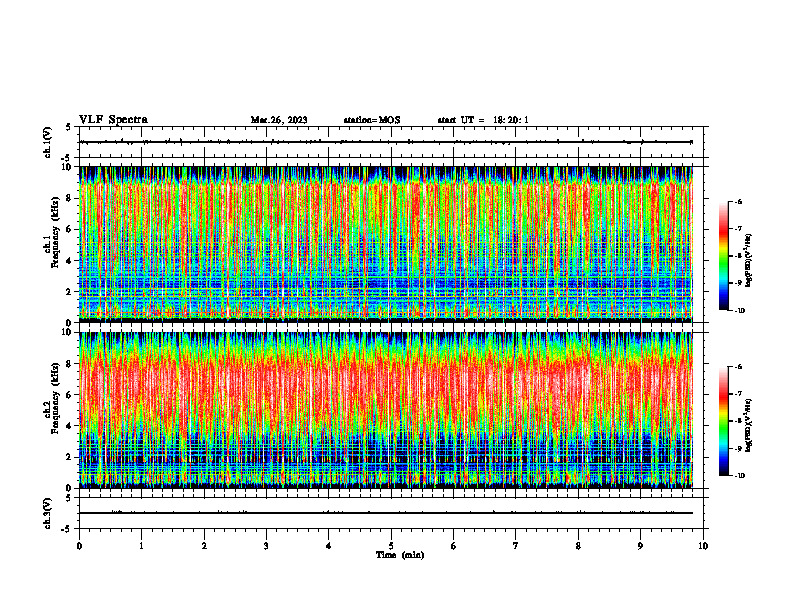792x612 pixels.
Task: Select the ch.3(V) waveform axis label
Action: pyautogui.click(x=47, y=513)
